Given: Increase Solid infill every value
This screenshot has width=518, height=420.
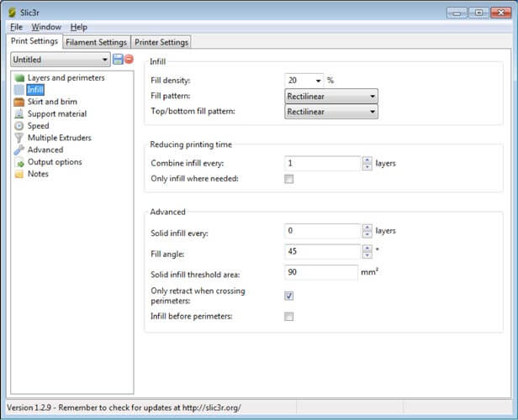Looking at the screenshot, I should click(x=367, y=228).
